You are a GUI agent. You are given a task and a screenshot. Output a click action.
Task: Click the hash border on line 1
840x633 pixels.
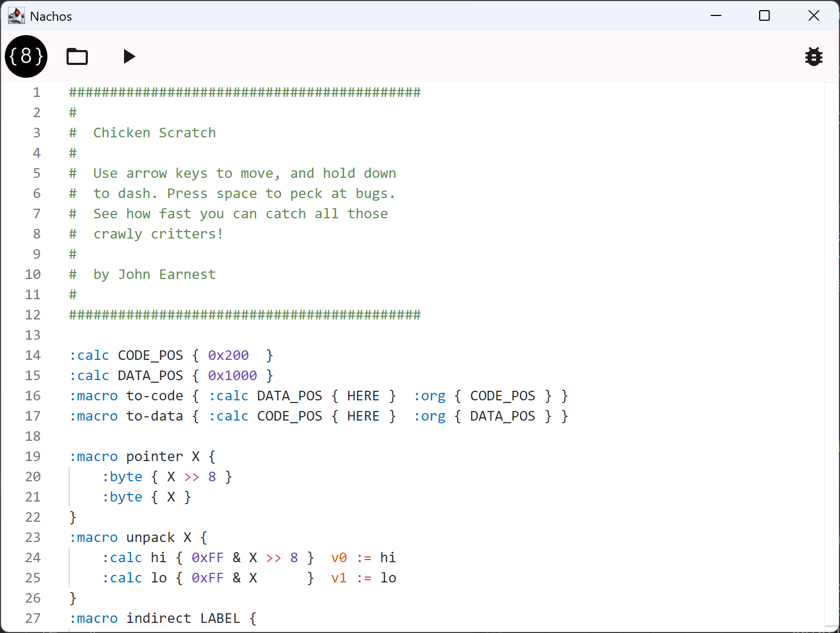(245, 92)
